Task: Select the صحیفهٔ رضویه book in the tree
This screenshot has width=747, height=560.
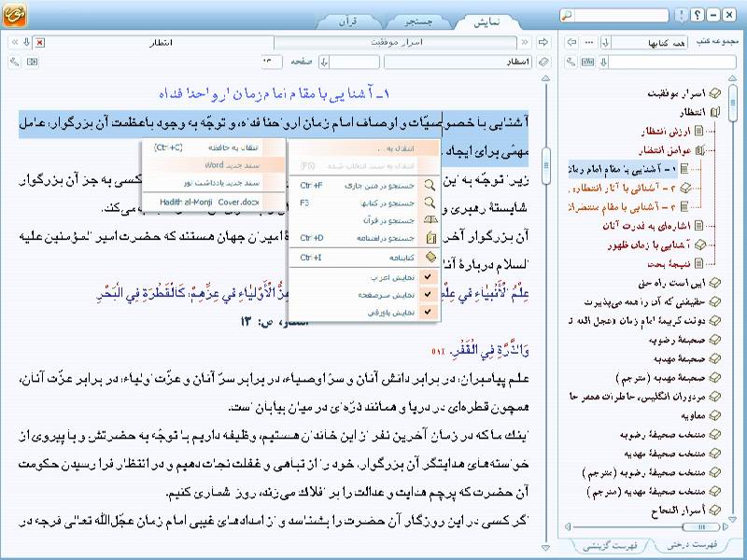Action: [x=677, y=340]
